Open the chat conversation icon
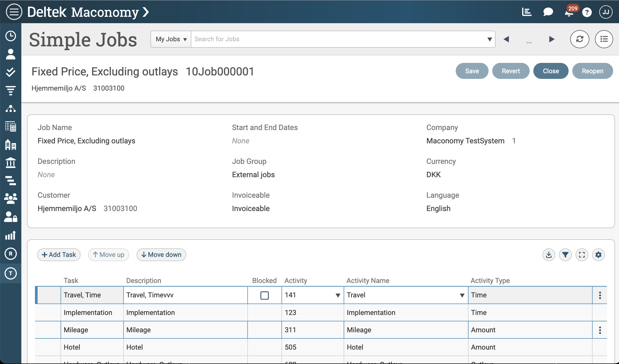619x364 pixels. click(548, 12)
